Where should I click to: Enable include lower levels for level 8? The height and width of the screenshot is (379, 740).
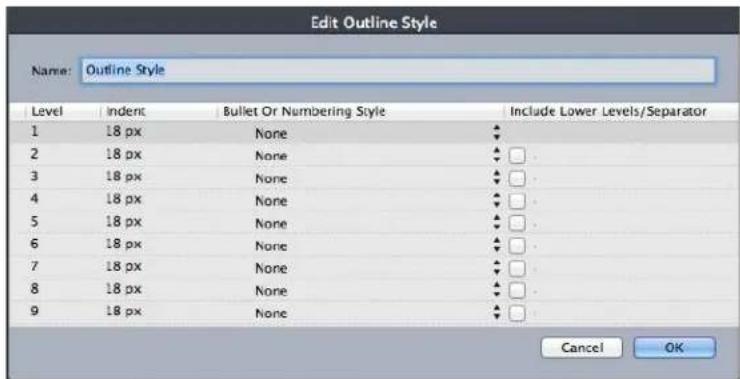point(517,290)
